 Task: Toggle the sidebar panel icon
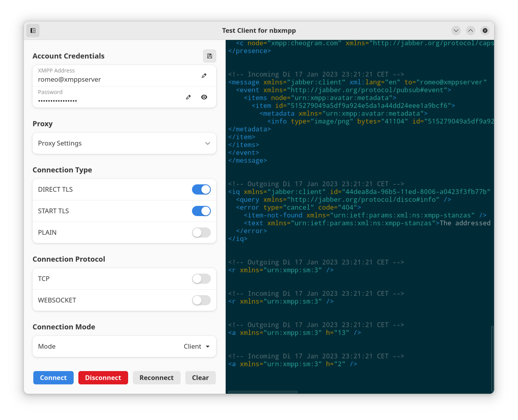click(x=33, y=31)
